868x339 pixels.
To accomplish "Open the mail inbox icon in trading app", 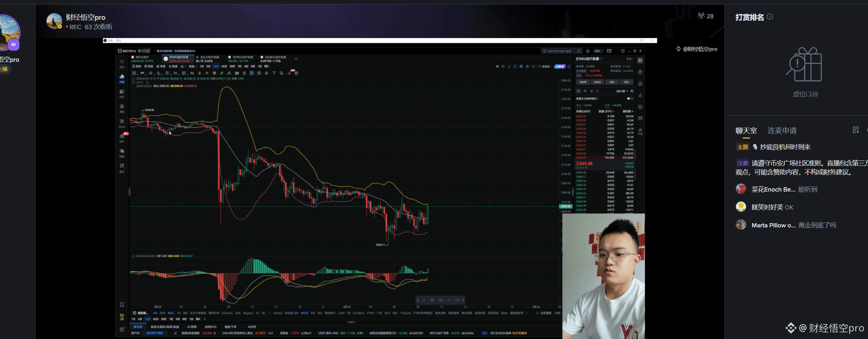I will [x=609, y=51].
